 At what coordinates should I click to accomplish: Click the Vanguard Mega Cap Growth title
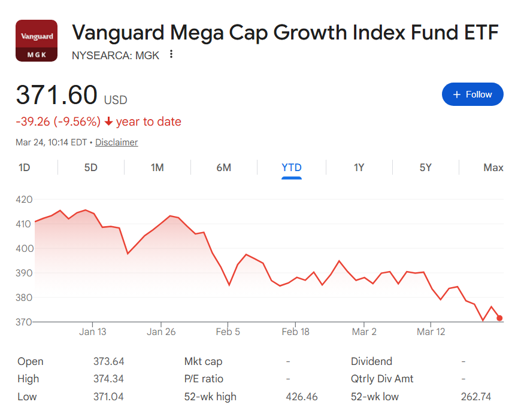tap(285, 32)
